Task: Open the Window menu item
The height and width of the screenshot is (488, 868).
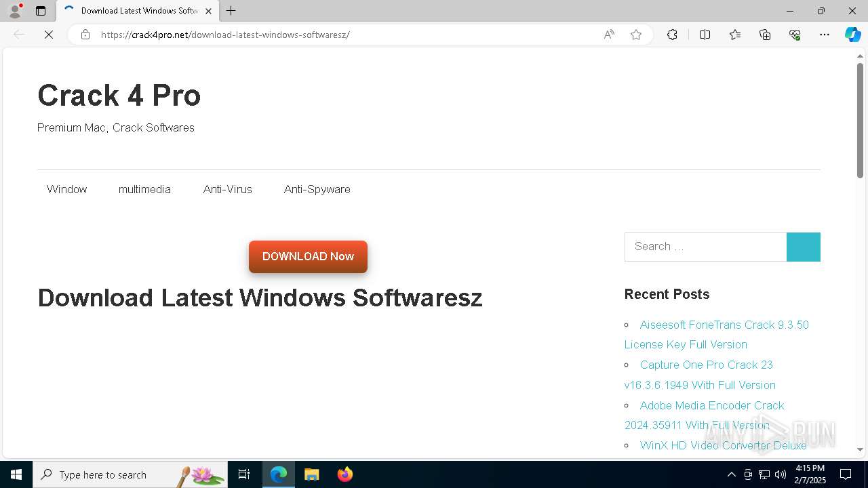Action: click(67, 189)
